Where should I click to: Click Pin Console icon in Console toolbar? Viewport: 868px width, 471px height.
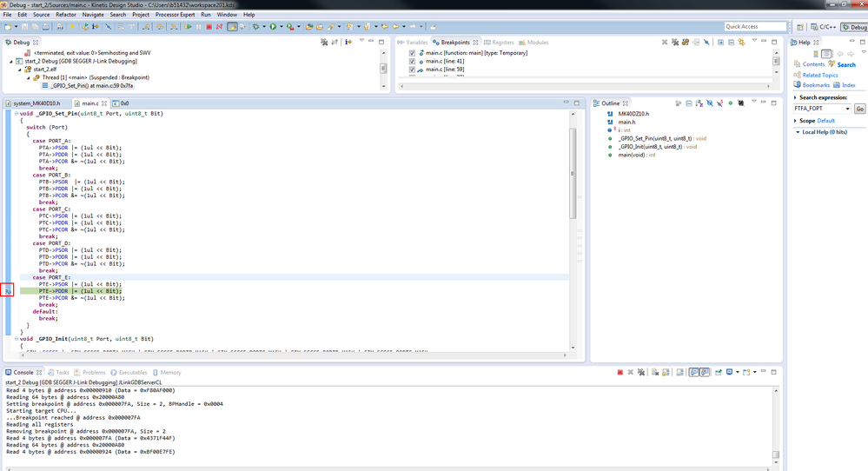click(719, 373)
